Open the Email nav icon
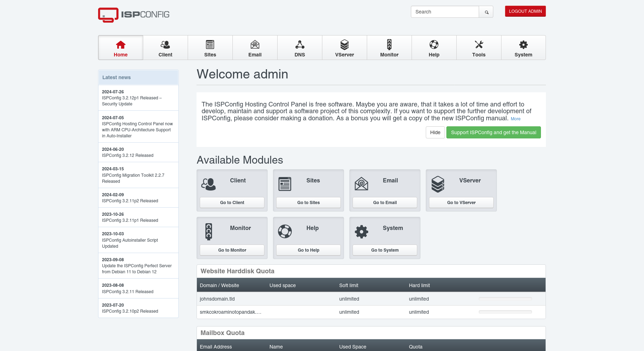Screen dimensions: 644x351 [255, 45]
